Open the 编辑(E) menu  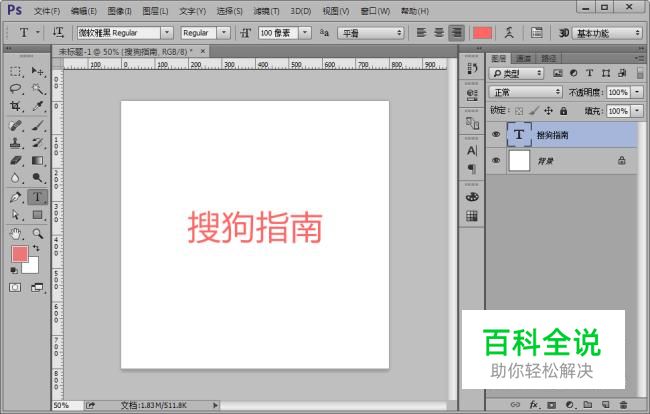pos(83,11)
